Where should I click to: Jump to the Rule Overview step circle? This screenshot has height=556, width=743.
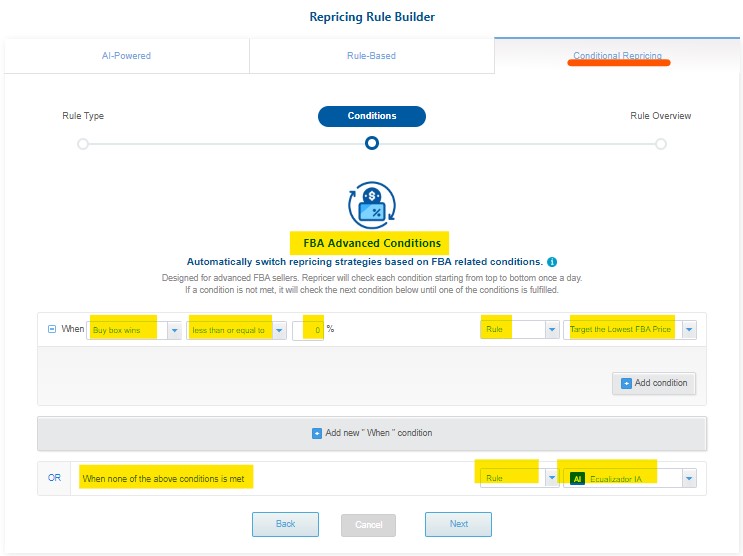coord(661,144)
